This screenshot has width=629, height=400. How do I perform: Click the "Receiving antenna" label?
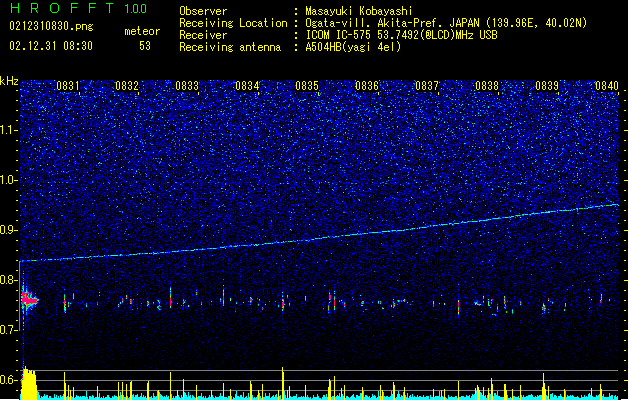tap(230, 47)
